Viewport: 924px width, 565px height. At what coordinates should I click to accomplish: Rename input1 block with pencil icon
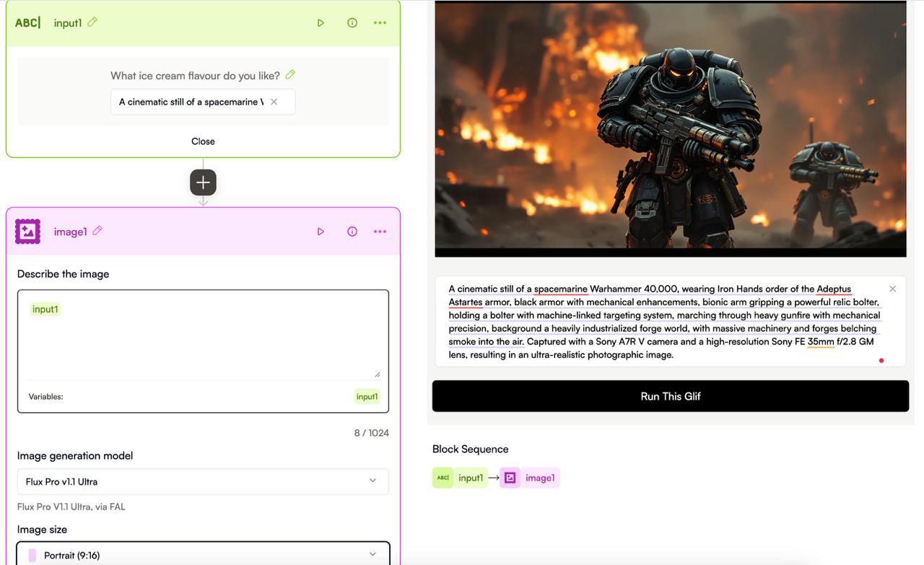click(x=92, y=22)
